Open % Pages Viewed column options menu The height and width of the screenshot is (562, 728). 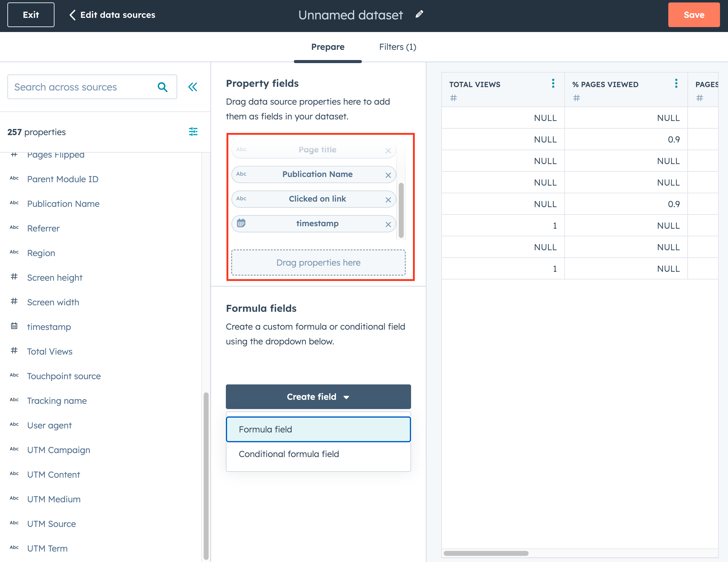click(x=676, y=83)
